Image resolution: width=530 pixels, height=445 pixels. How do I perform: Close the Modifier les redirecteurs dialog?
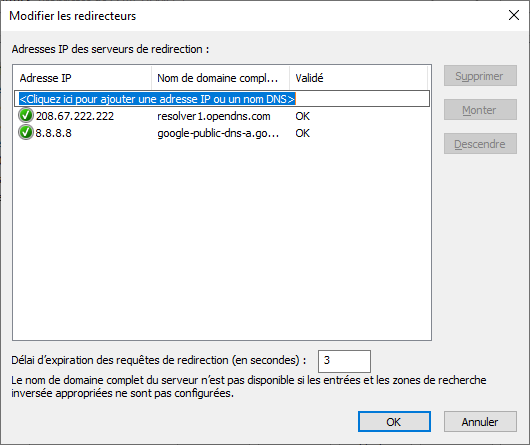click(x=514, y=15)
